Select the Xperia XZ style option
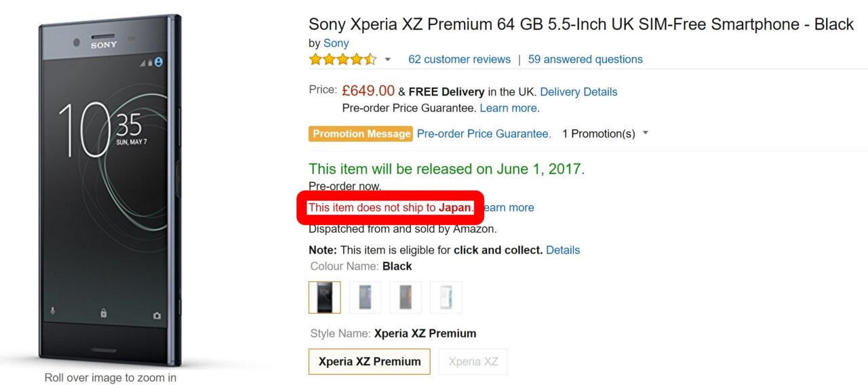Screen dimensions: 868x385 point(473,361)
